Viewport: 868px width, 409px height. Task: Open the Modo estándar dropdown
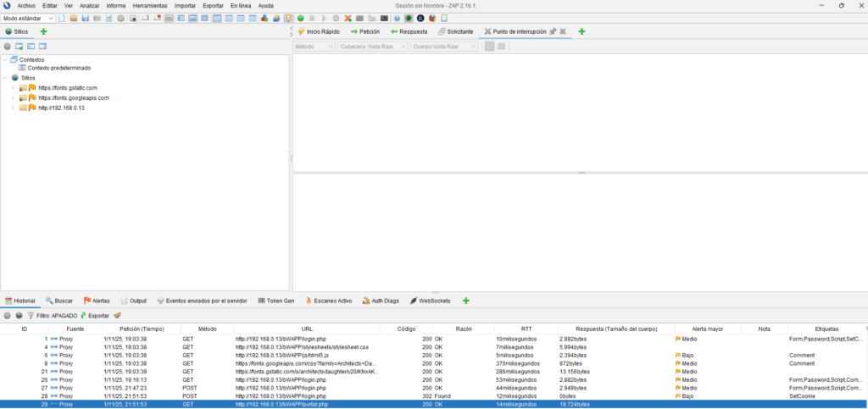28,18
